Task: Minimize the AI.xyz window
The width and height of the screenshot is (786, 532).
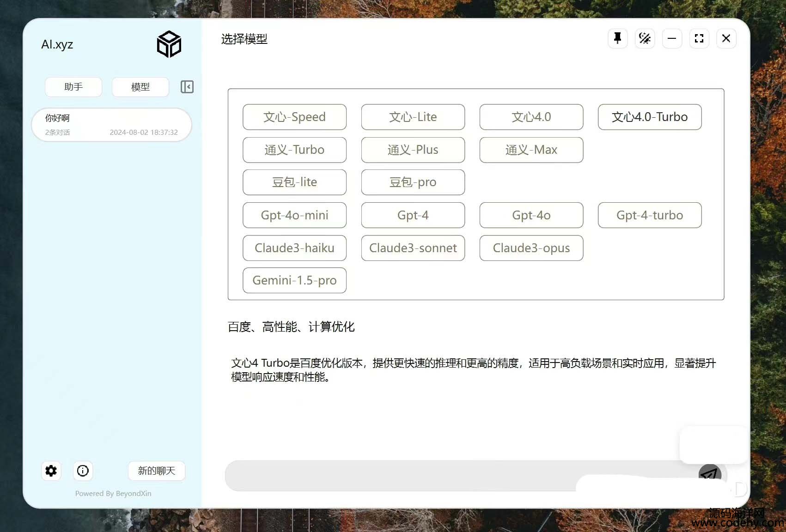Action: 672,38
